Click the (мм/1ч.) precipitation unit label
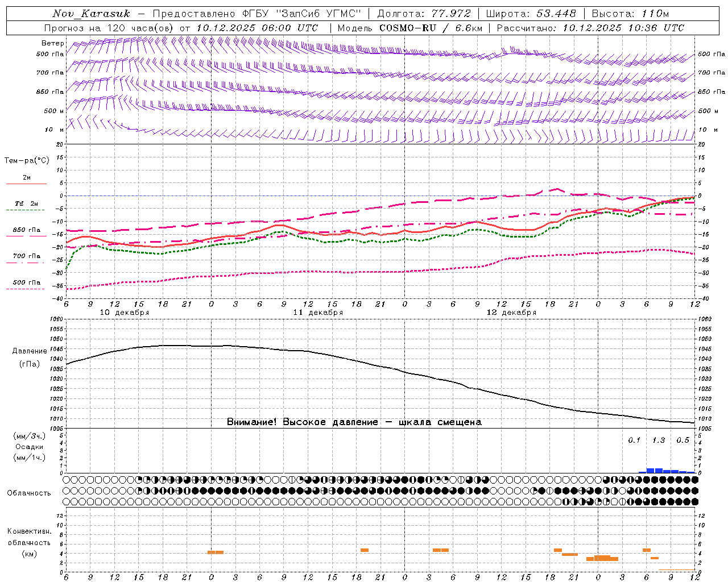Screen dimensions: 728x582 (30, 458)
